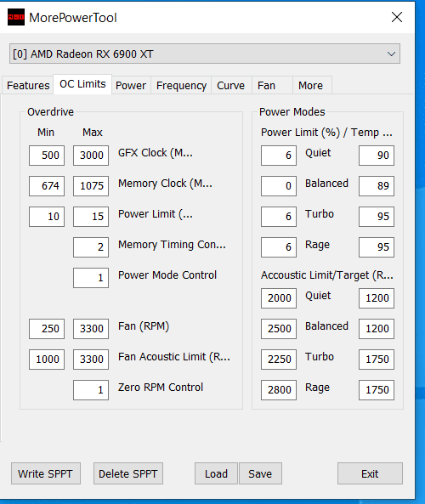Edit Fan Acoustic Limit min field 1000
Viewport: 425px width, 504px height.
coord(47,360)
